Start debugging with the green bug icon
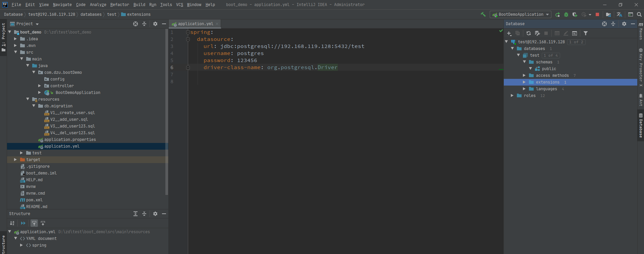The width and height of the screenshot is (644, 254). pos(566,14)
